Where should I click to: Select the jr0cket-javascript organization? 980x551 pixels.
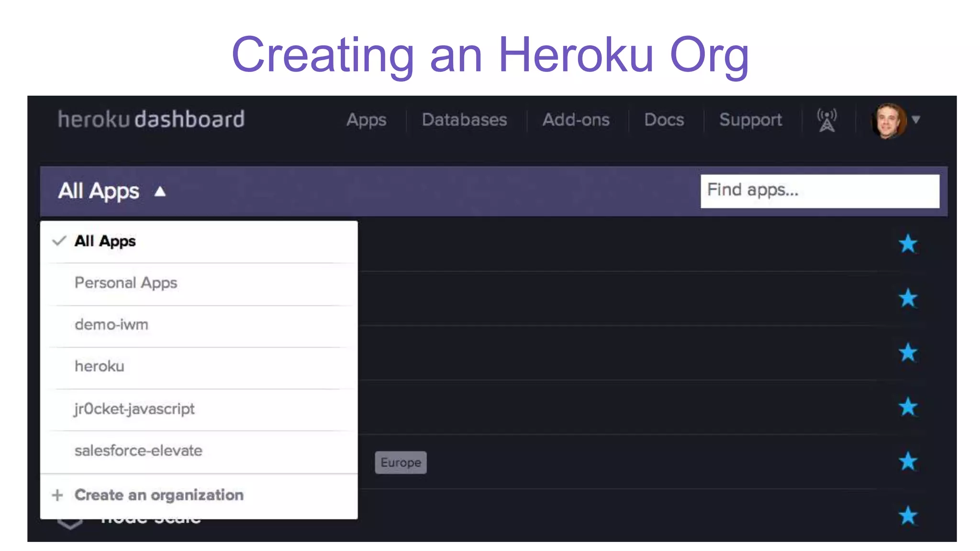pos(199,409)
